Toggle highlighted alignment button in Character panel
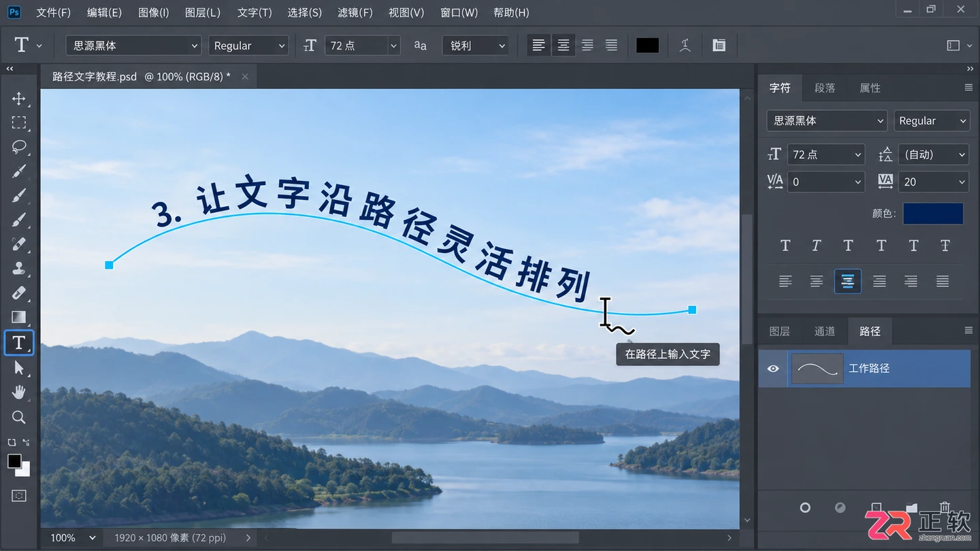Viewport: 980px width, 551px height. (x=848, y=281)
